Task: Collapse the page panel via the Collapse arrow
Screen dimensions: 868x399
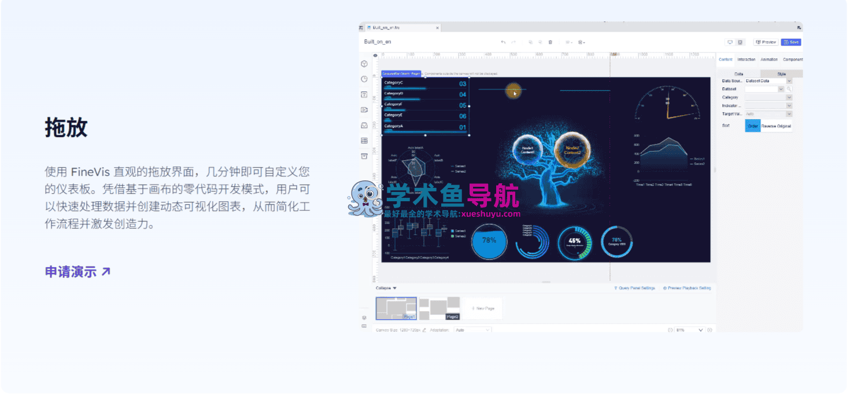Action: click(386, 288)
